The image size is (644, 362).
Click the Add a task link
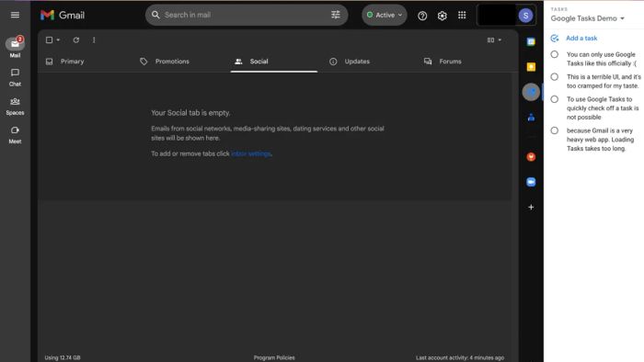[581, 38]
